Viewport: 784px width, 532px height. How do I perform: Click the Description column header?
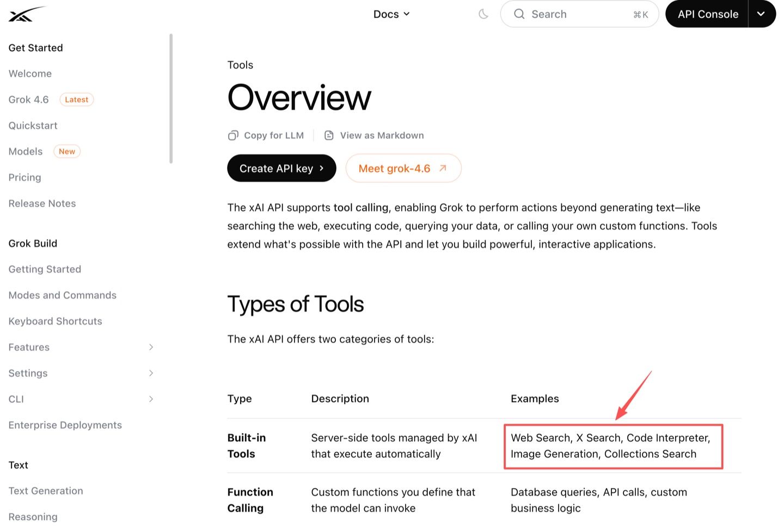tap(340, 399)
